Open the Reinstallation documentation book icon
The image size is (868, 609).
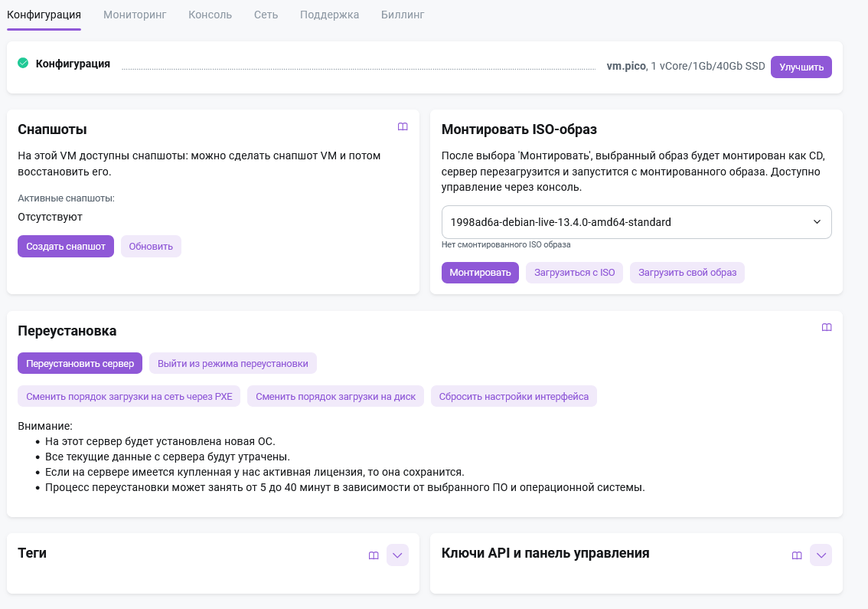click(x=827, y=328)
